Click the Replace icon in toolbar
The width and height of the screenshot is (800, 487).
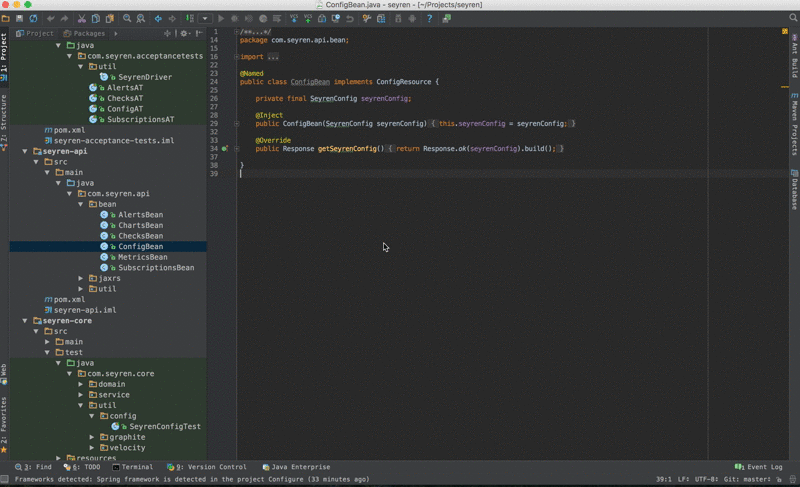click(x=141, y=18)
